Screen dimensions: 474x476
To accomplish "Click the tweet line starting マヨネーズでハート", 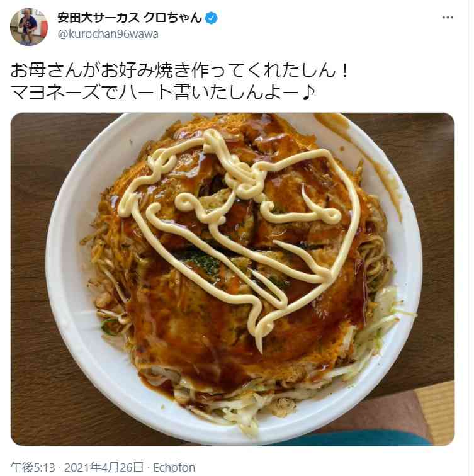I will coord(163,93).
